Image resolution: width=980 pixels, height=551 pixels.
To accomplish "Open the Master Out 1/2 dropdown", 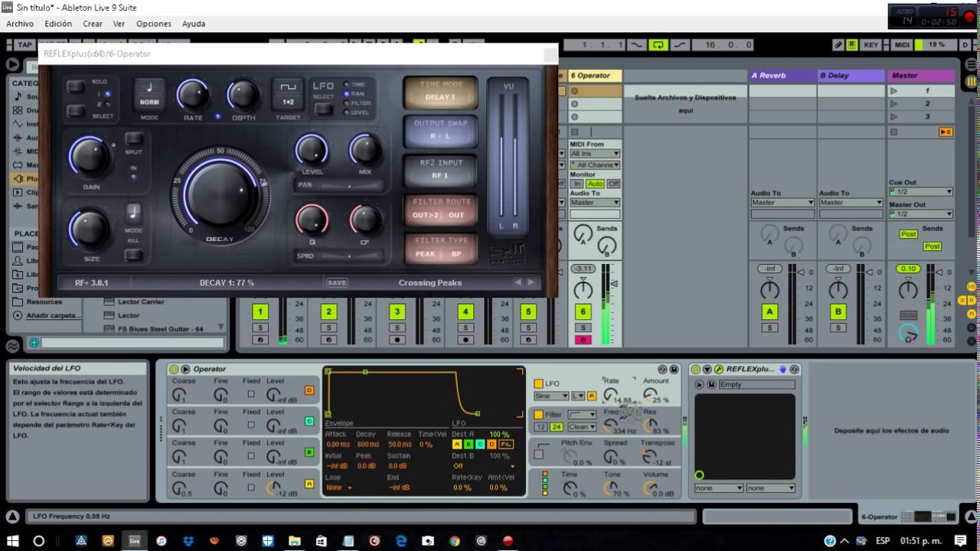I will (921, 214).
